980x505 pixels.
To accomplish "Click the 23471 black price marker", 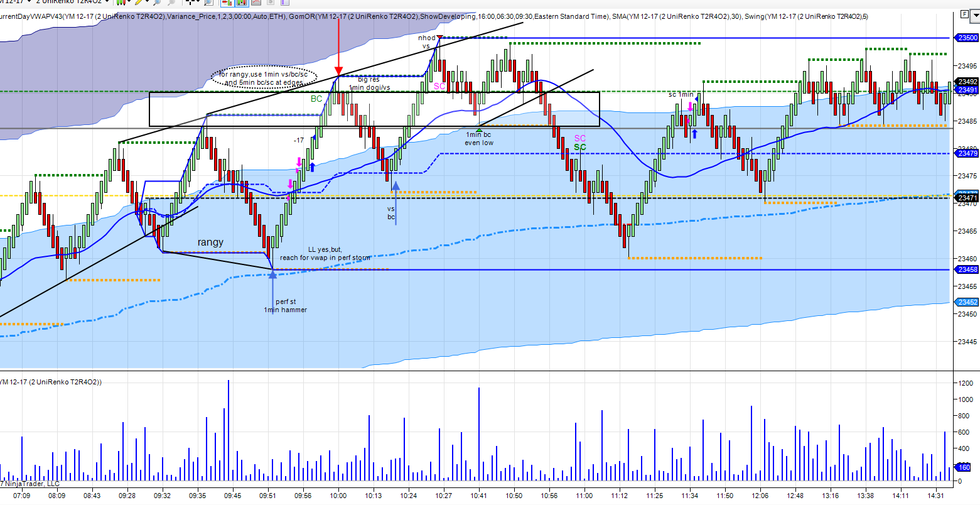I will click(967, 198).
